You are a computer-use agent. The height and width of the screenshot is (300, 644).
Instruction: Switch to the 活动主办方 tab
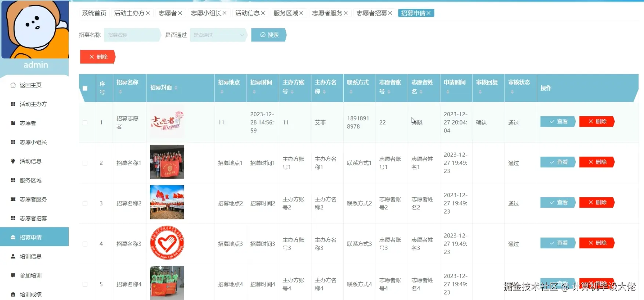[129, 13]
